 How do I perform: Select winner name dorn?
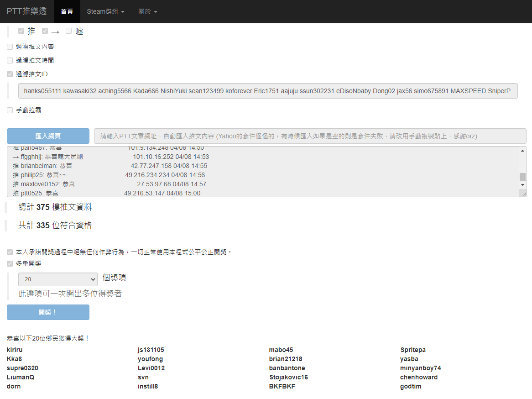click(14, 386)
